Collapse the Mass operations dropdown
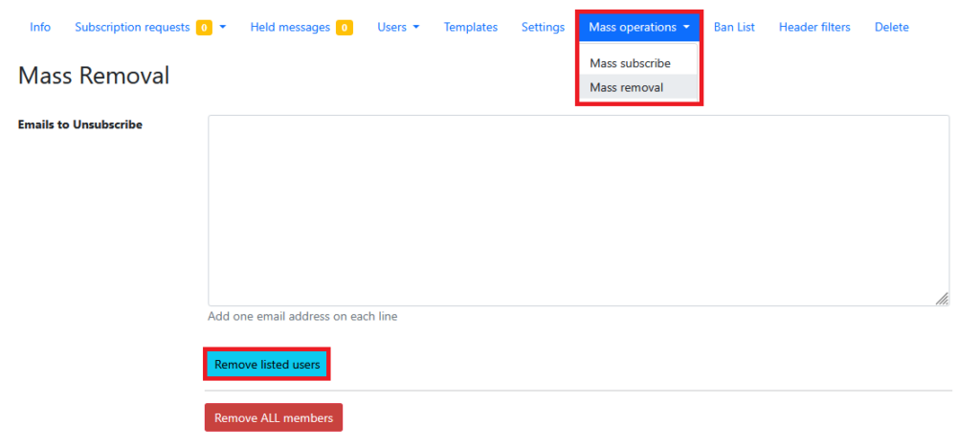The height and width of the screenshot is (448, 980). (639, 27)
